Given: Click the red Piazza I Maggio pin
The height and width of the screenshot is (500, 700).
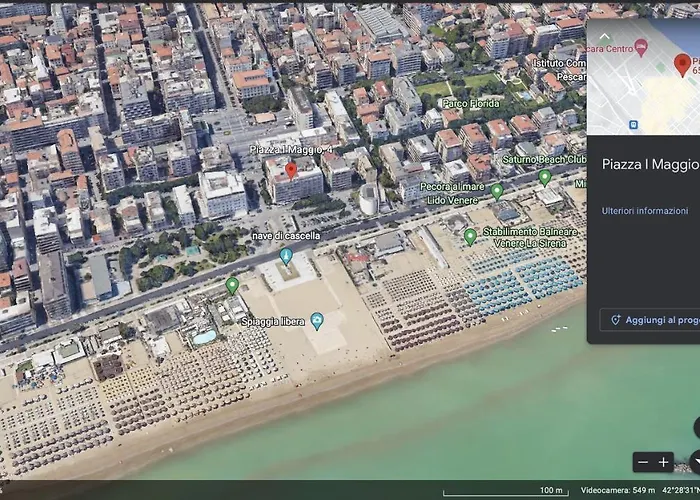Looking at the screenshot, I should (x=291, y=170).
